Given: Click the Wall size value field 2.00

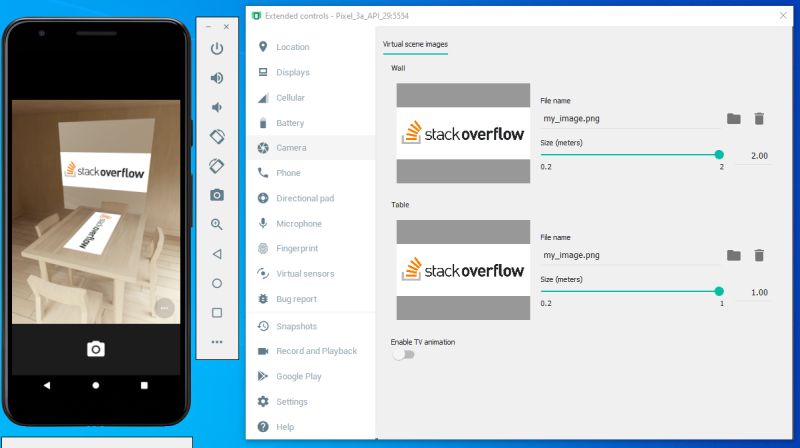Looking at the screenshot, I should tap(754, 156).
